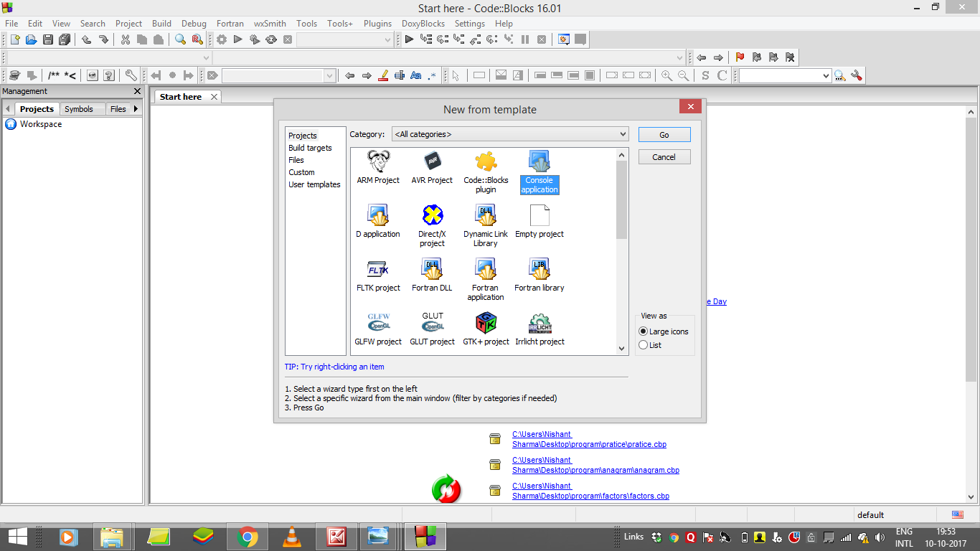
Task: Open the DoxyBlocks menu
Action: coord(423,24)
